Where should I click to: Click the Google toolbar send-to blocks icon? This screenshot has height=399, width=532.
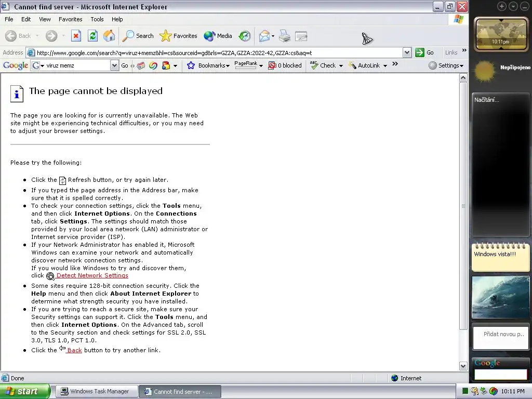pos(166,65)
